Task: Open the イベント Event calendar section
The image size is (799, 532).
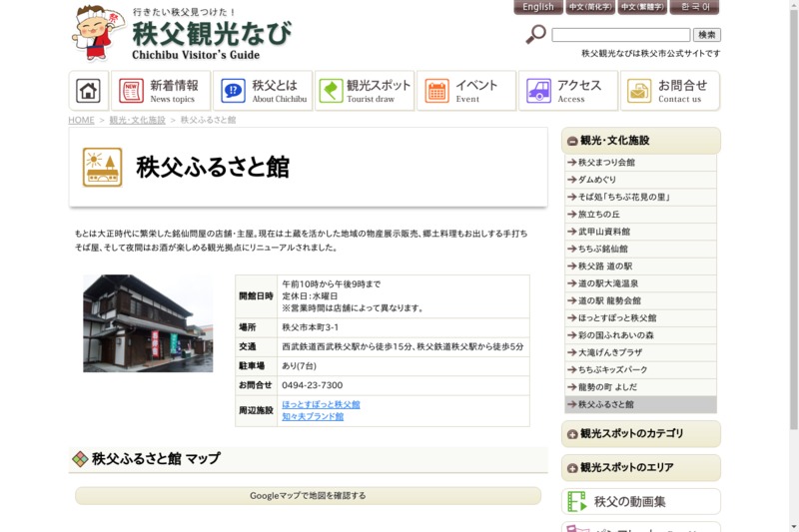Action: click(x=466, y=91)
